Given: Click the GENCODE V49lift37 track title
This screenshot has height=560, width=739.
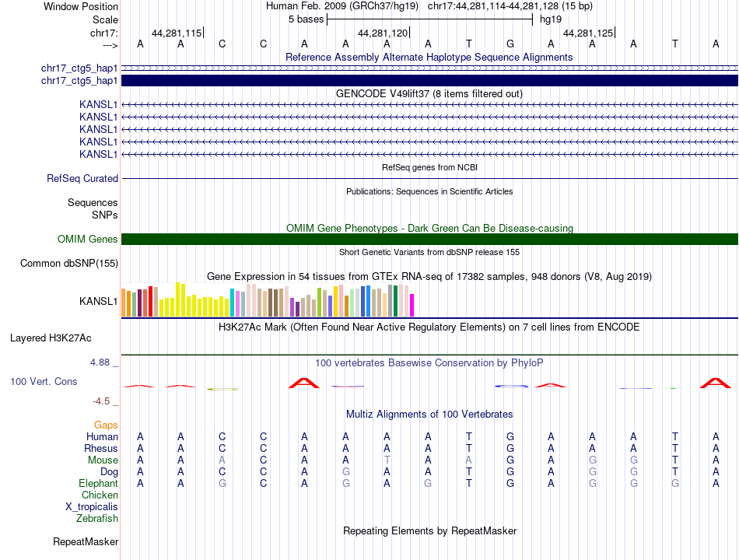Looking at the screenshot, I should point(429,94).
